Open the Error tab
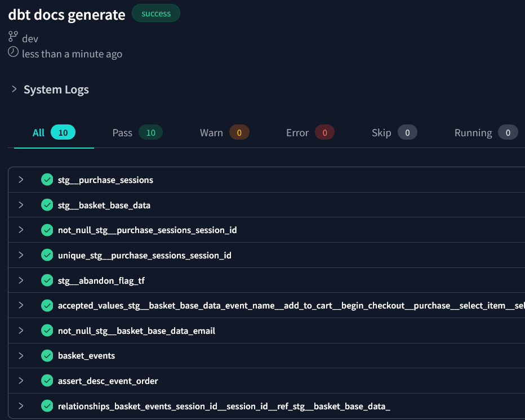 coord(310,133)
